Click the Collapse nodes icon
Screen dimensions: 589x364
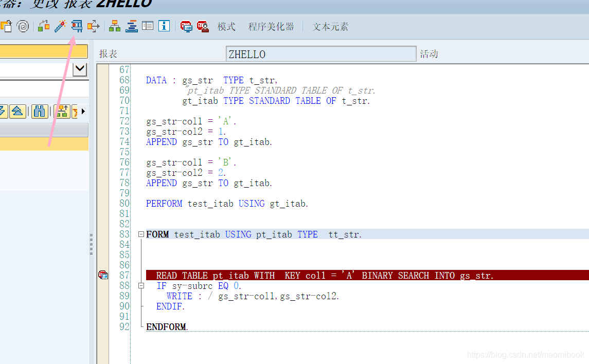pyautogui.click(x=17, y=112)
